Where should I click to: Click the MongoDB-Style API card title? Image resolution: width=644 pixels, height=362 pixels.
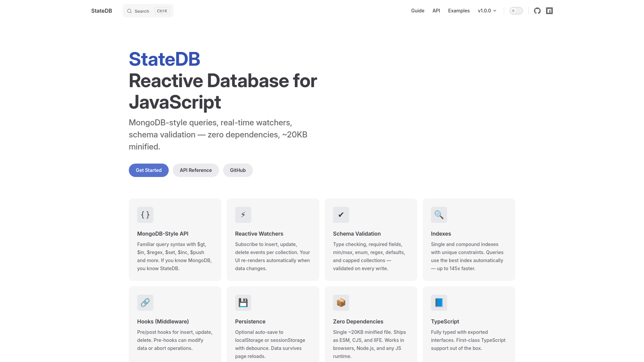coord(163,234)
